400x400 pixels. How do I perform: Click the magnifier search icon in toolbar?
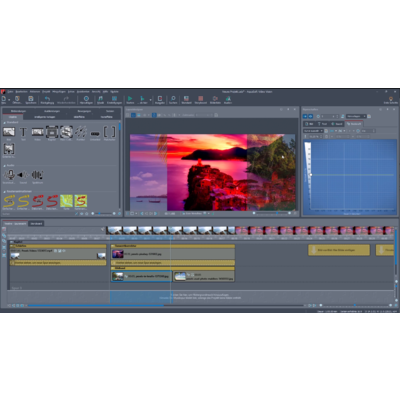(173, 98)
